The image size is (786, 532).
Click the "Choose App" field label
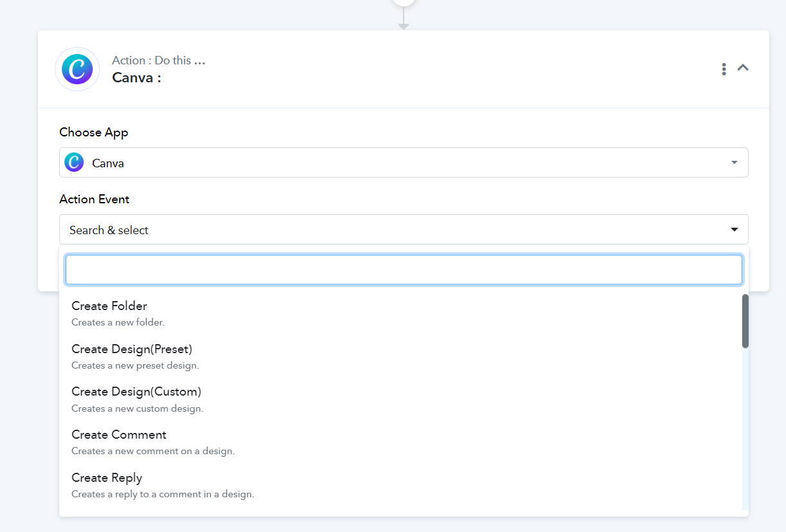[x=94, y=133]
